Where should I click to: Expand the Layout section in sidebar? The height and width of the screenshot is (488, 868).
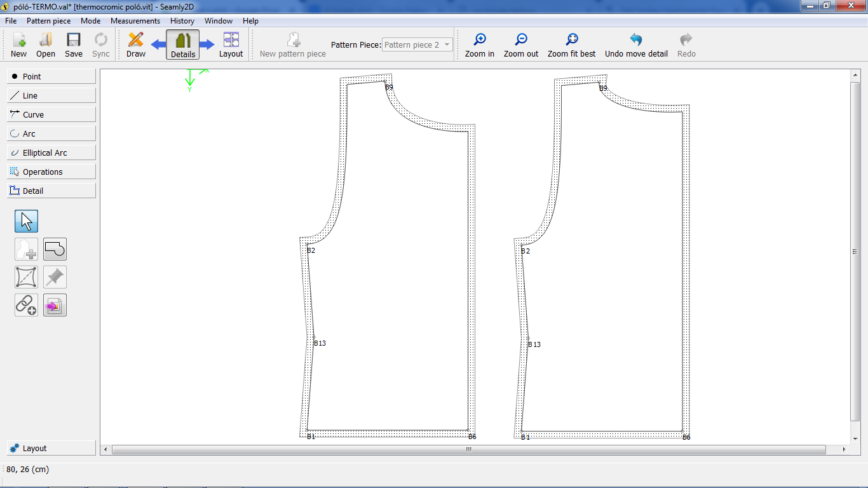(x=51, y=448)
